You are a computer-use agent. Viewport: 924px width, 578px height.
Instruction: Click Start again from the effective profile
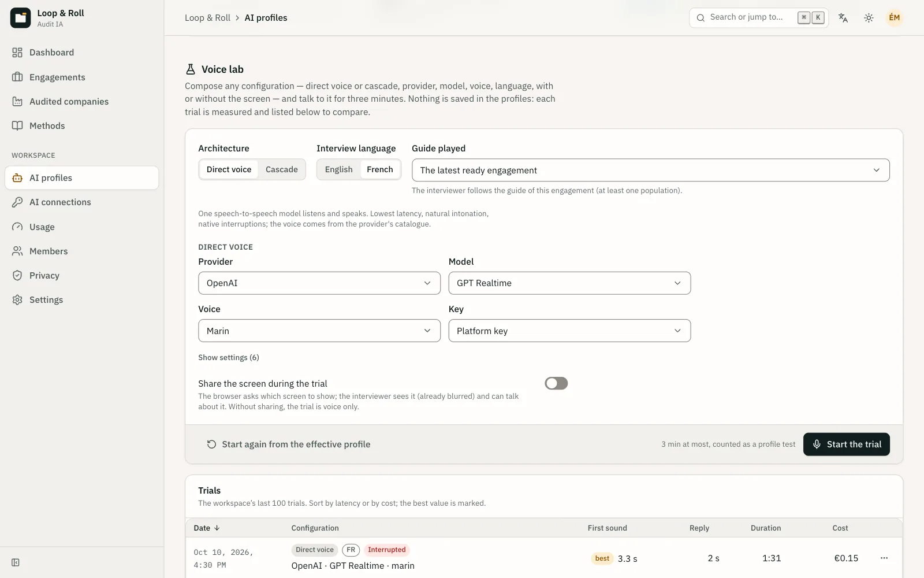[289, 444]
